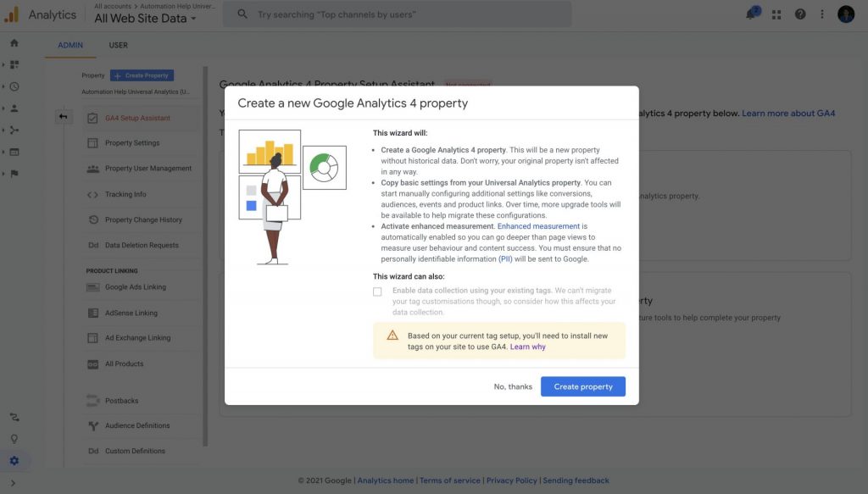
Task: Click the Learn more about GA4 link
Action: point(788,114)
